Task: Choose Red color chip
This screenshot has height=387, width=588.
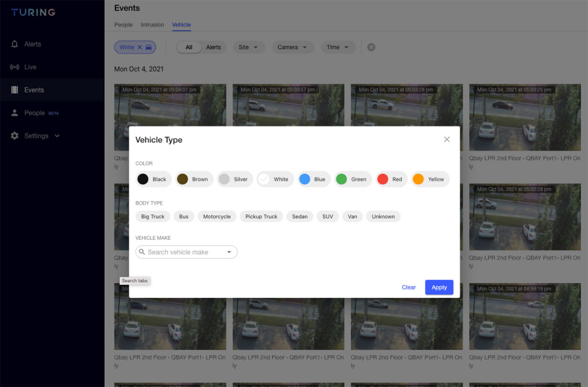Action: 392,179
